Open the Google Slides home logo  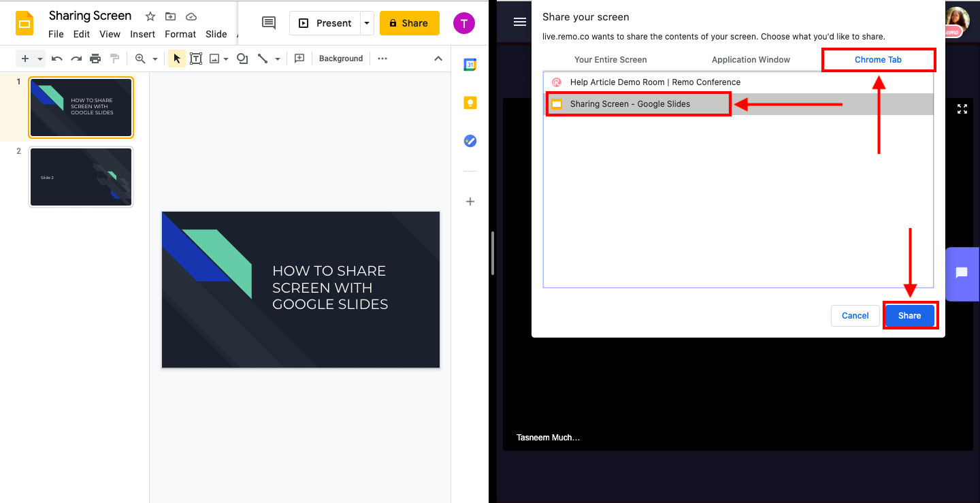[24, 23]
